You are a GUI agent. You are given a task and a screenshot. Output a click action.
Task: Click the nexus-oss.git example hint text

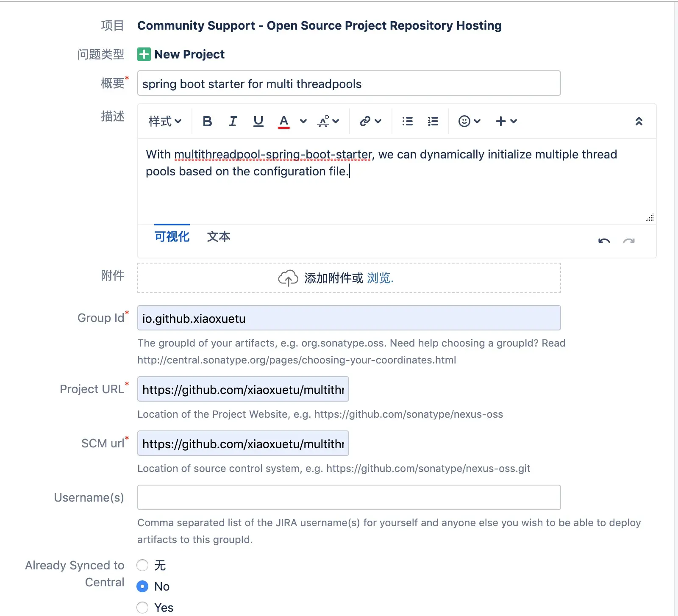[428, 469]
